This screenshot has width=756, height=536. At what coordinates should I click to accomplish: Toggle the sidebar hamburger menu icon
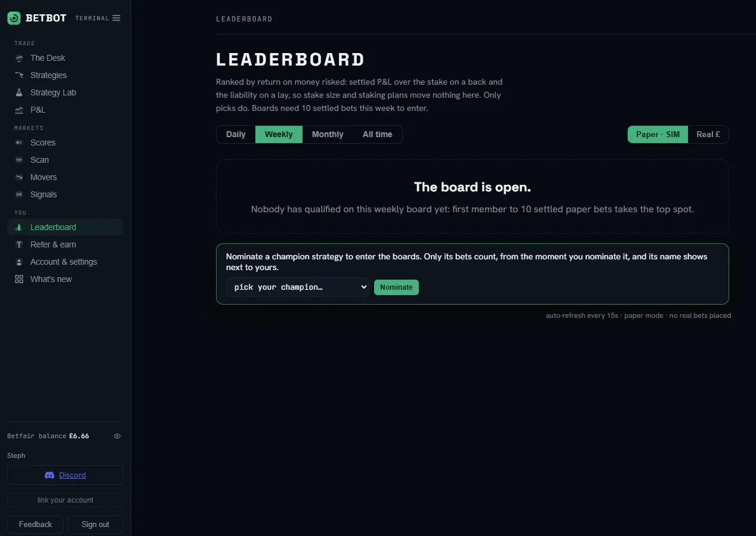(x=116, y=18)
